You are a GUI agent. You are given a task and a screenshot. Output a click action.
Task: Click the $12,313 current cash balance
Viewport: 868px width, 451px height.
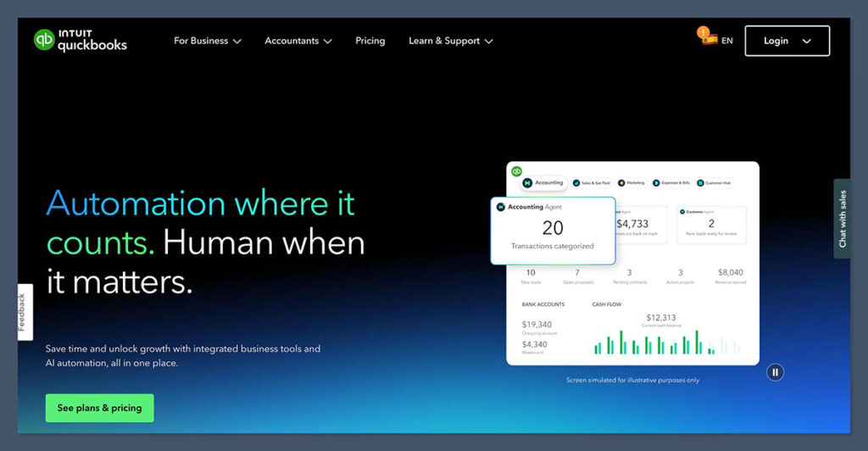pyautogui.click(x=661, y=318)
